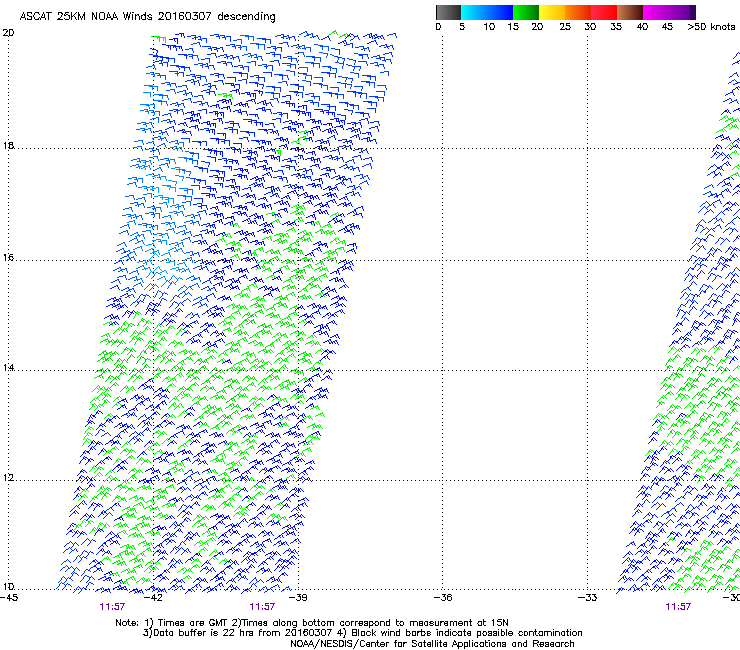Image resolution: width=740 pixels, height=650 pixels.
Task: Click the latitude label 16
Action: [8, 257]
